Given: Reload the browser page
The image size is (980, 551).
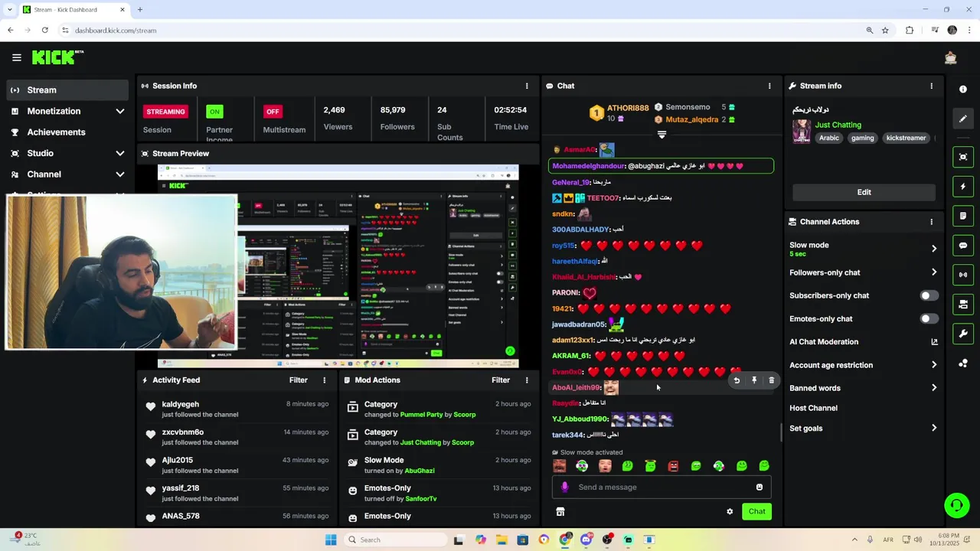Looking at the screenshot, I should tap(44, 31).
